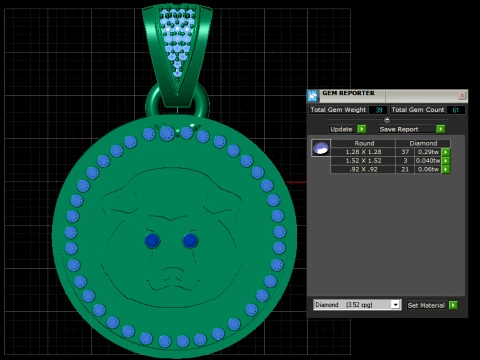Click the 'Diamond' header cell
This screenshot has height=360, width=480.
click(423, 143)
